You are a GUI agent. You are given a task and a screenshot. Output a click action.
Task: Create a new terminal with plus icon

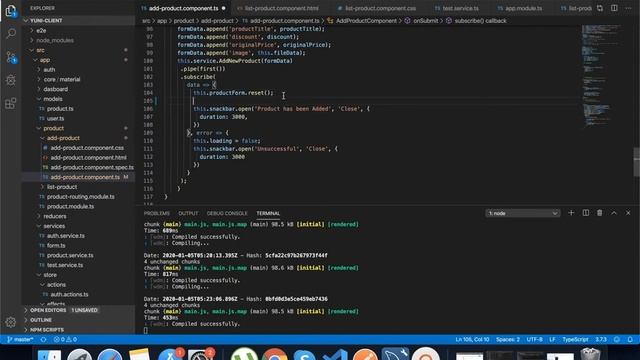(571, 213)
